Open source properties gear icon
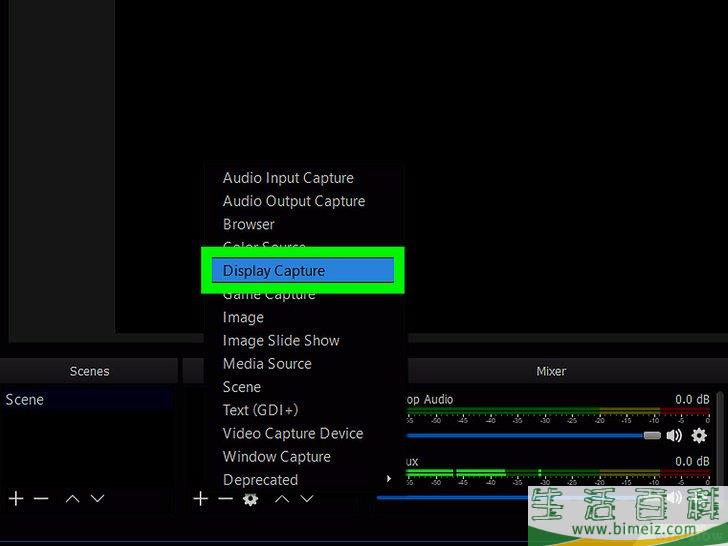Viewport: 728px width, 546px height. [250, 499]
